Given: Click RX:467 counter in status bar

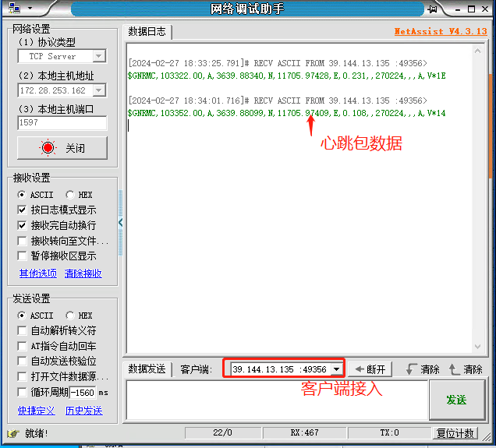Looking at the screenshot, I should pos(305,433).
